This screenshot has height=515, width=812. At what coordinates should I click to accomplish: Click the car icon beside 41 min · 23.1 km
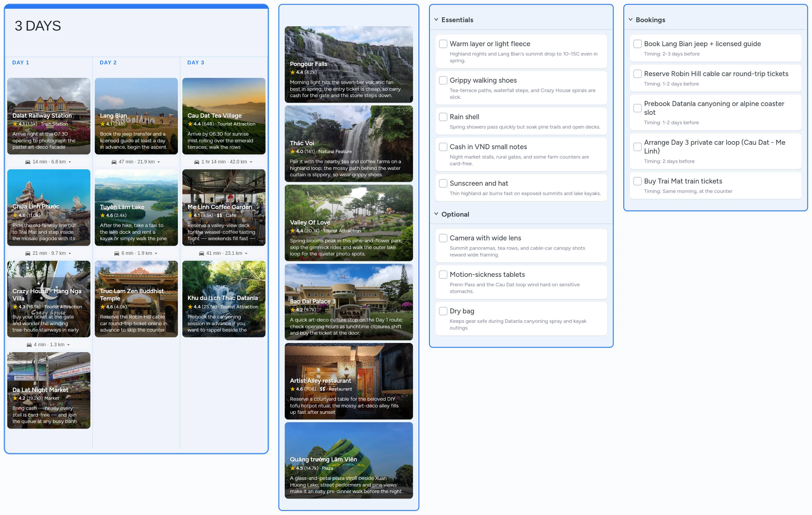click(201, 253)
